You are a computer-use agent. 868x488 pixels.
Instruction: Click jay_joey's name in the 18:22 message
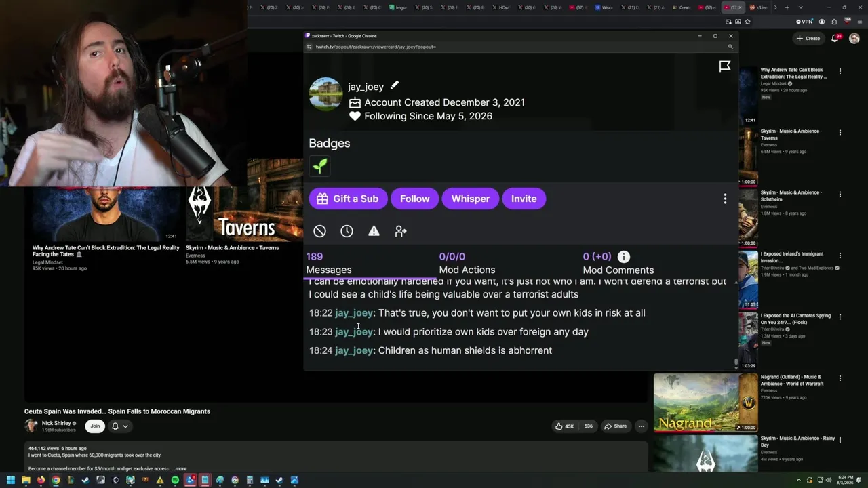tap(354, 313)
